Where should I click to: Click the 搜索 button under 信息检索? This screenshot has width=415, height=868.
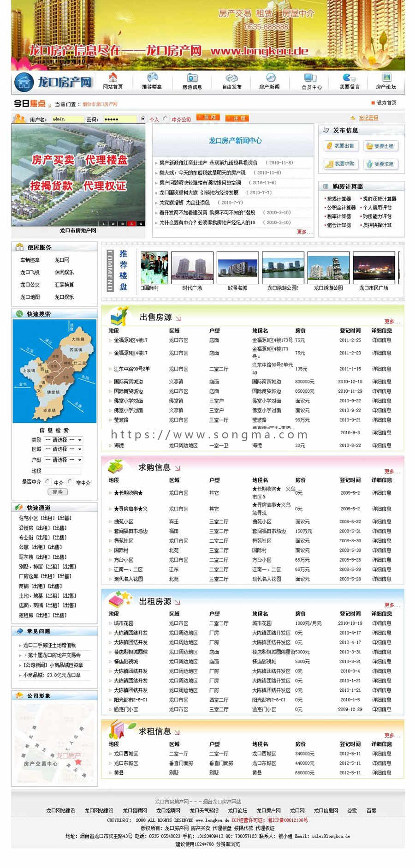point(58,492)
